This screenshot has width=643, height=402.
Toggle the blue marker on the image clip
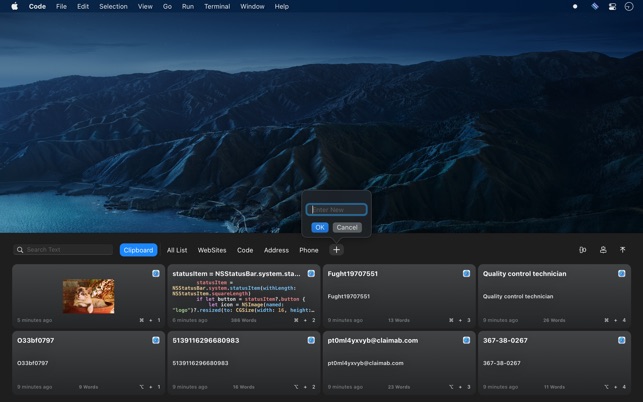click(156, 273)
